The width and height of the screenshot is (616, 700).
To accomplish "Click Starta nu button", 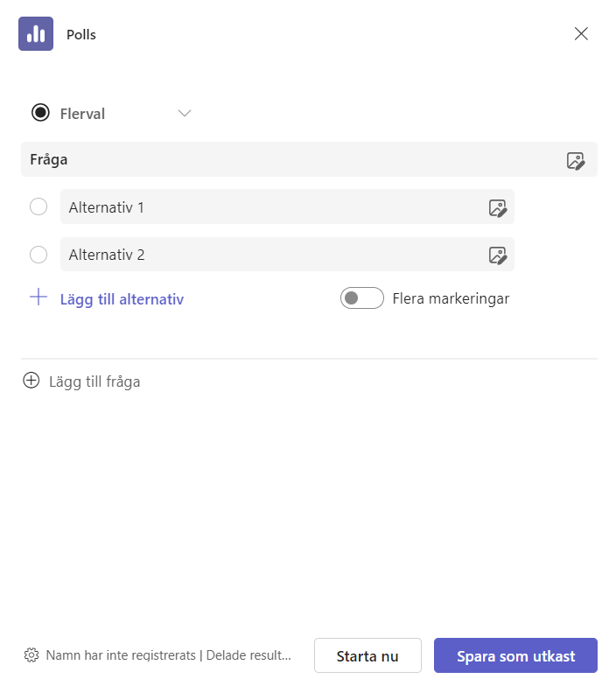I will coord(367,655).
